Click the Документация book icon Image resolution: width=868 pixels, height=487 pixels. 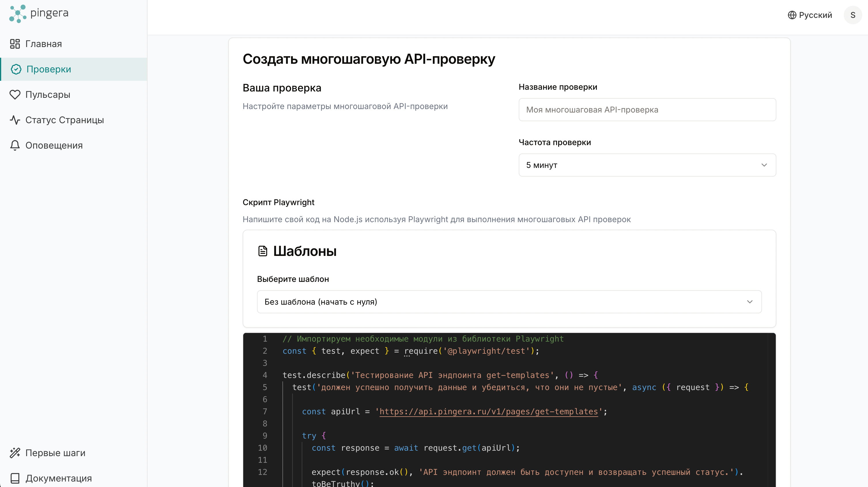pyautogui.click(x=15, y=478)
